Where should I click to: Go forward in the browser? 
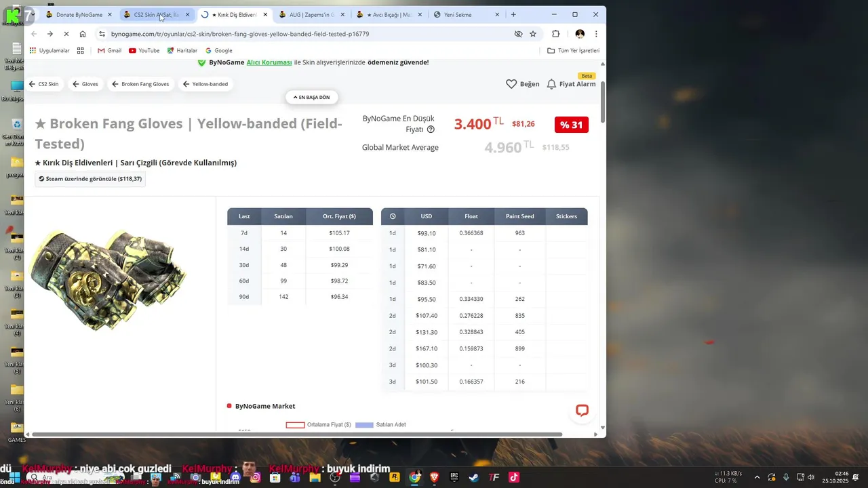pos(50,34)
